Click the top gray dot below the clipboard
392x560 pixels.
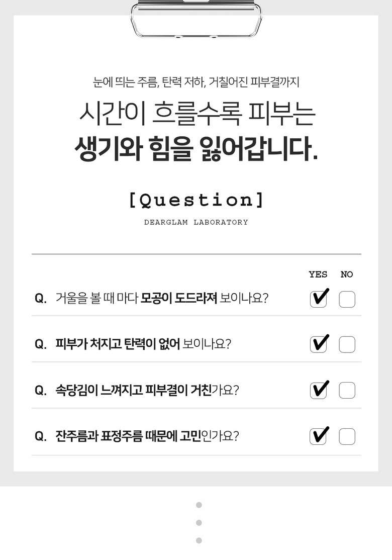point(199,505)
